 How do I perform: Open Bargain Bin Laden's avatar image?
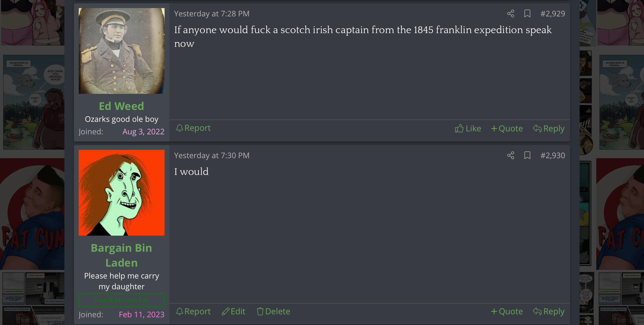point(121,193)
